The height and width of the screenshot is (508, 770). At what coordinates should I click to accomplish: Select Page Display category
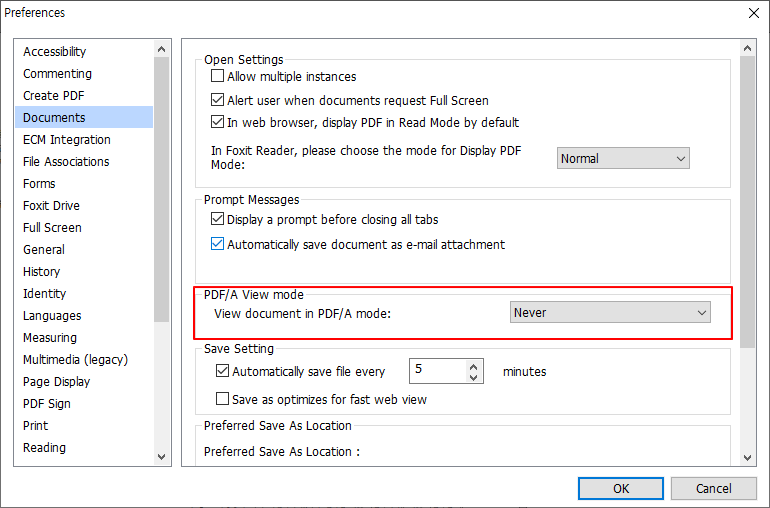pyautogui.click(x=84, y=382)
